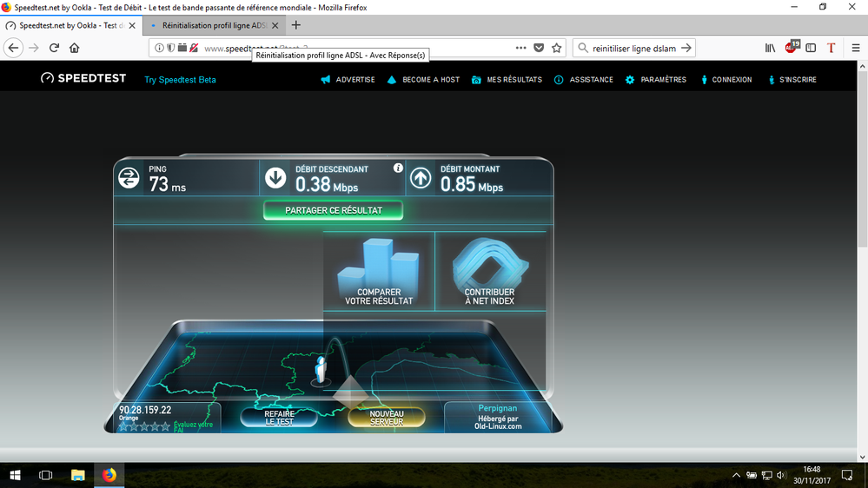The width and height of the screenshot is (868, 488).
Task: Open Mes Résultats menu item
Action: pyautogui.click(x=507, y=80)
